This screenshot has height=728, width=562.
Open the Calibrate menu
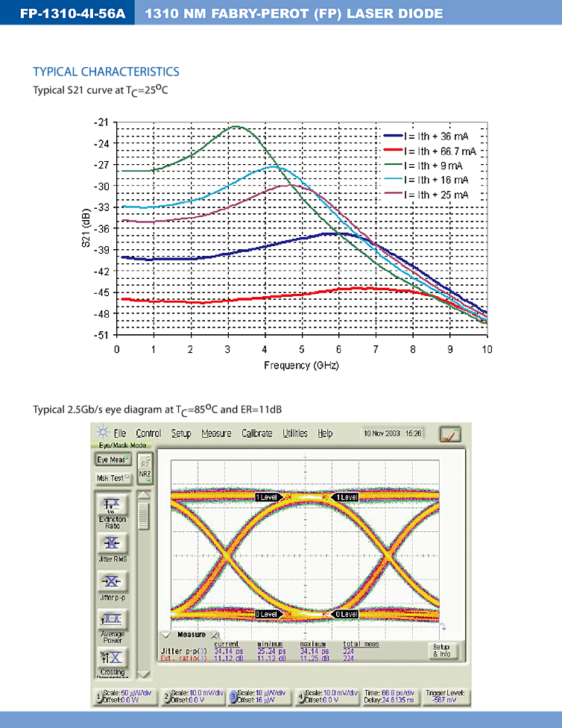coord(258,433)
